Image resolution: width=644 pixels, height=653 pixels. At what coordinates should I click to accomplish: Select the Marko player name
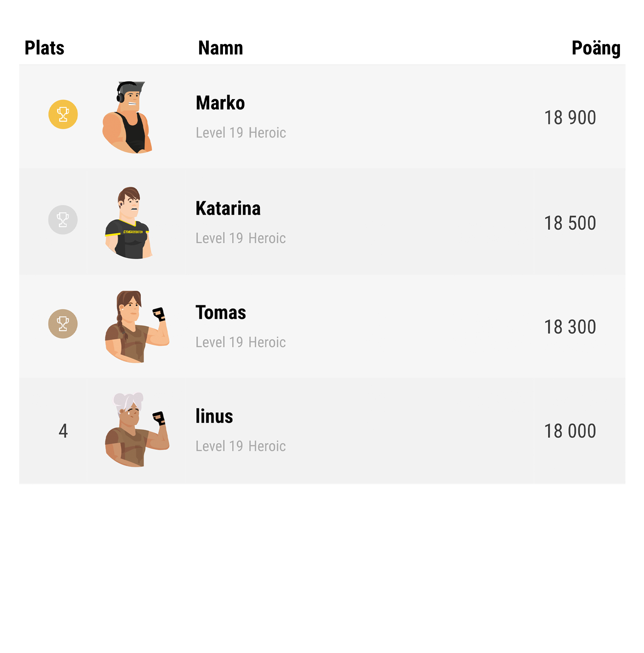(220, 103)
